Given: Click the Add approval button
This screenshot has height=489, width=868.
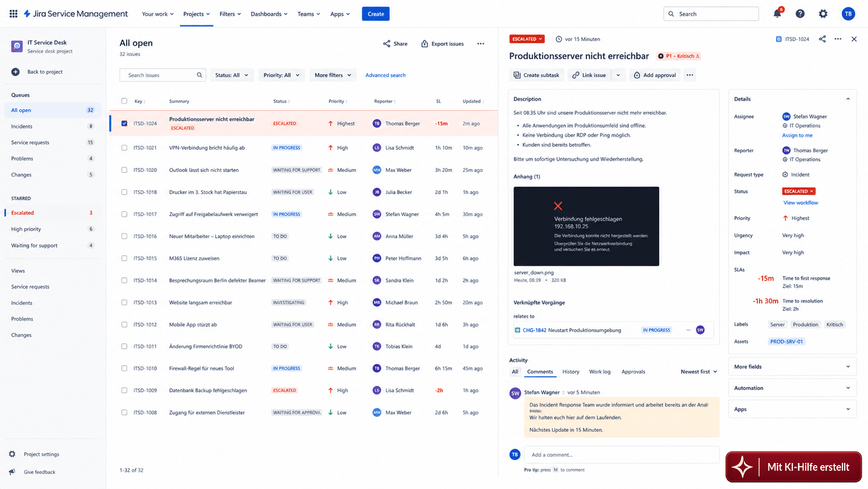Looking at the screenshot, I should (x=655, y=75).
